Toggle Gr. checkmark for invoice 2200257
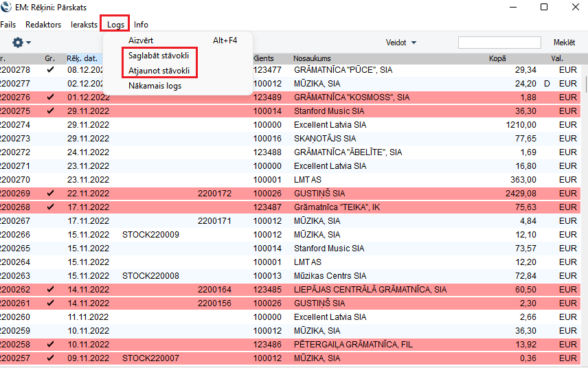The width and height of the screenshot is (588, 368). tap(49, 358)
